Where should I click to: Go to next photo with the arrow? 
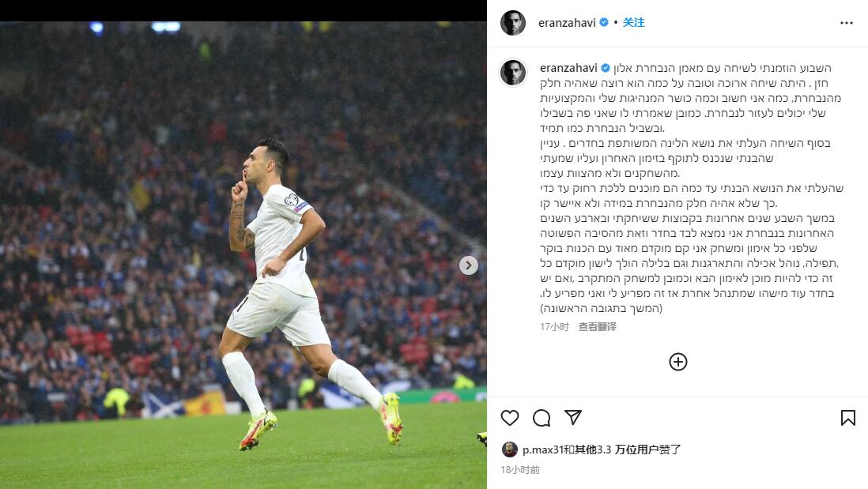(x=468, y=265)
